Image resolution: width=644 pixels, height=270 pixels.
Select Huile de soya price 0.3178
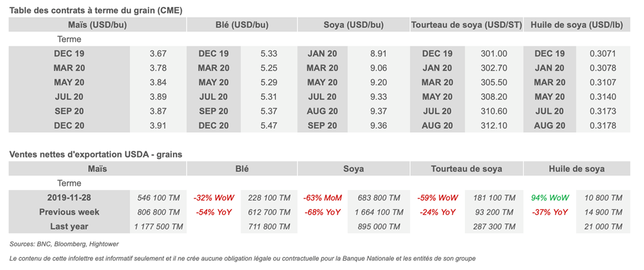(602, 126)
